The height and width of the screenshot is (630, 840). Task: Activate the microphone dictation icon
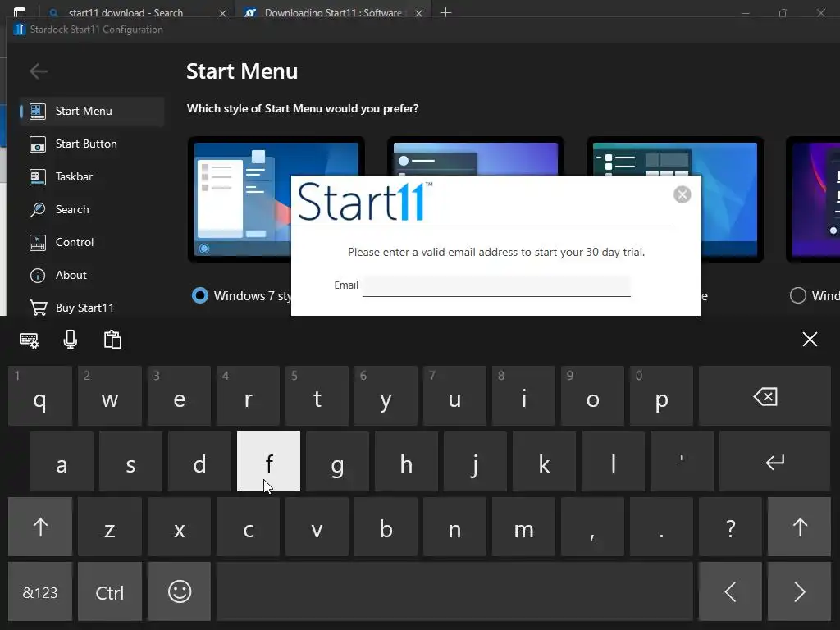(x=71, y=340)
